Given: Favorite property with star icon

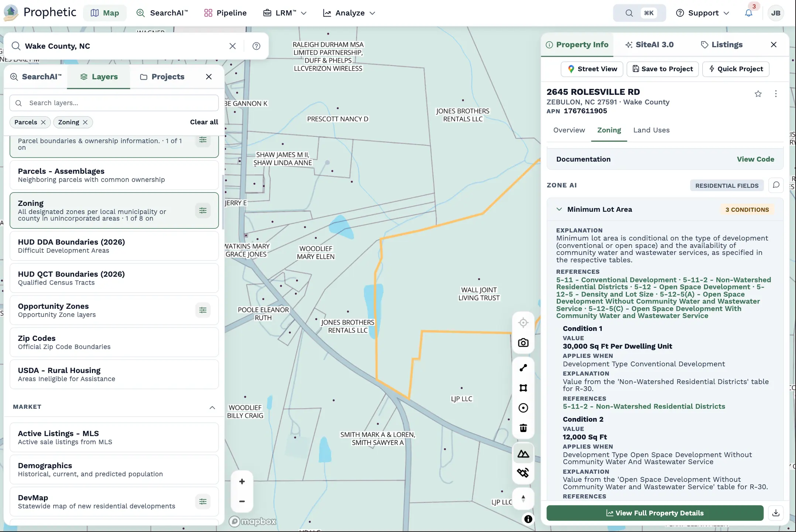Looking at the screenshot, I should (758, 94).
